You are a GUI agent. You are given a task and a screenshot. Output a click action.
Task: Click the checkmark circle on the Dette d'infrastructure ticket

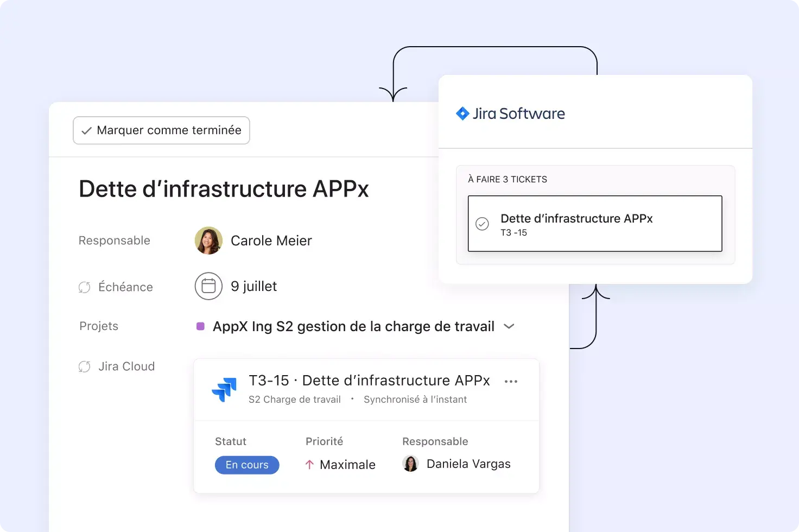pos(482,223)
